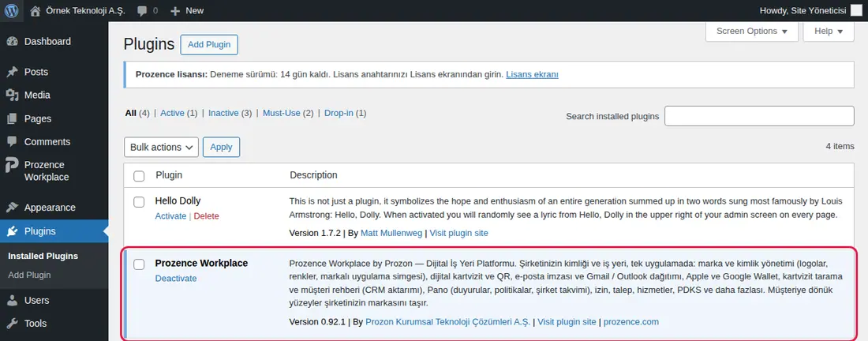Visit plugin site for Hello Dolly
The image size is (868, 341).
point(459,233)
